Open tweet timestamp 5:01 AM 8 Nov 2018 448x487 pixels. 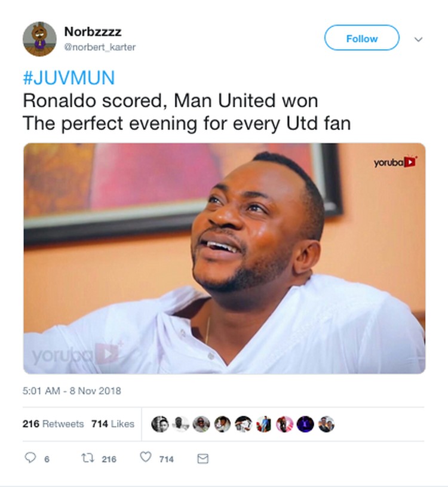pyautogui.click(x=72, y=391)
